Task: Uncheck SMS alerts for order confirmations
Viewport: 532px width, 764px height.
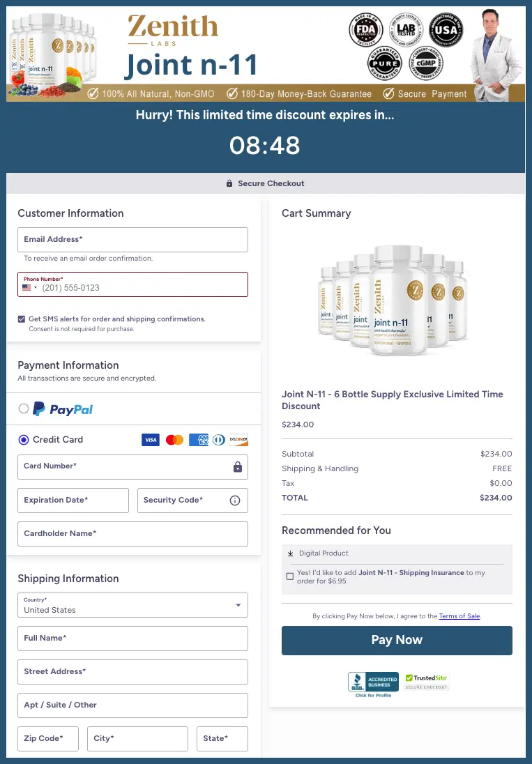Action: pyautogui.click(x=22, y=319)
